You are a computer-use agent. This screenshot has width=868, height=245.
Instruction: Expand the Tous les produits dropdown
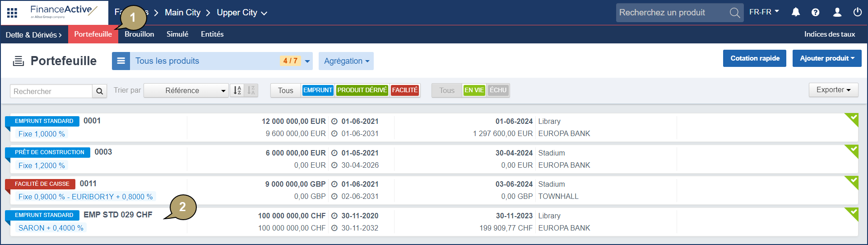point(307,61)
